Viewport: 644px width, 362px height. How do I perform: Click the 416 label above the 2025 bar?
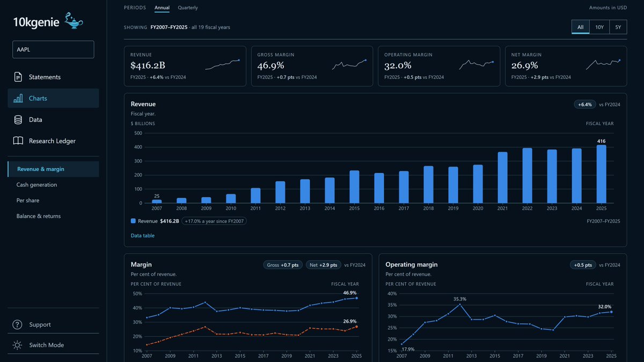tap(602, 141)
